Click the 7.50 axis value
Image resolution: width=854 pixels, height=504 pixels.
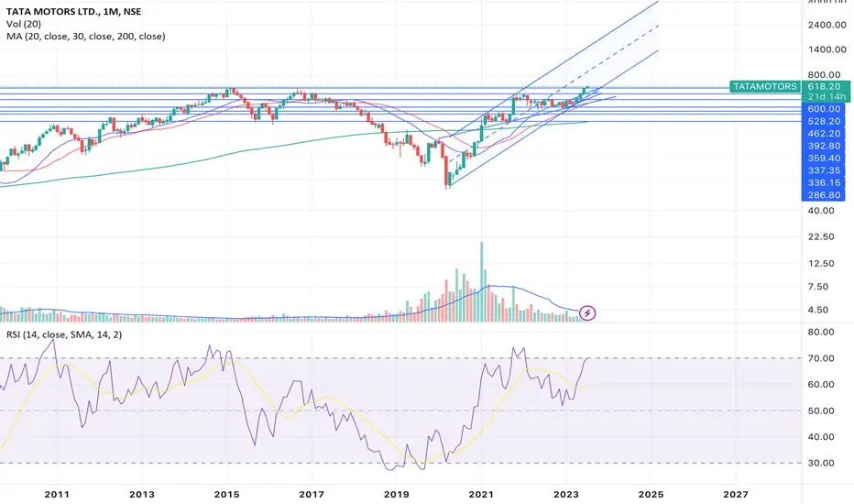tap(818, 287)
